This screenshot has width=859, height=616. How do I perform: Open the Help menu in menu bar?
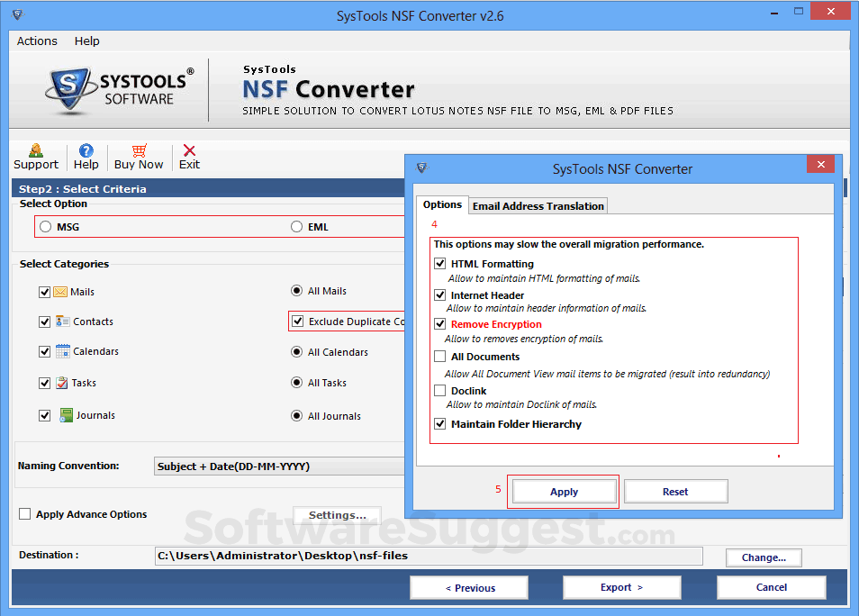coord(86,41)
